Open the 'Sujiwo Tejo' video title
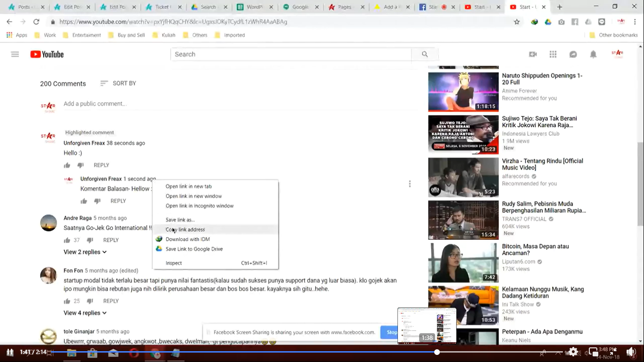The image size is (644, 362). point(539,122)
